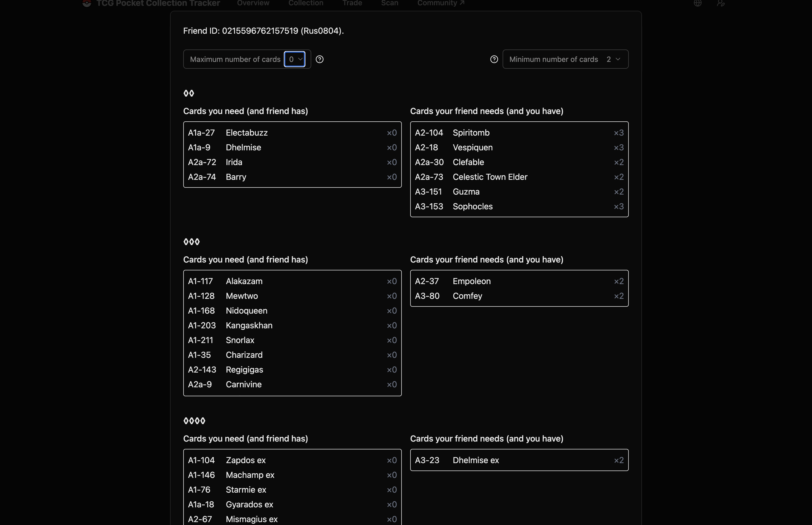This screenshot has height=525, width=812.
Task: Click the four-diamond rarity symbol
Action: 194,421
